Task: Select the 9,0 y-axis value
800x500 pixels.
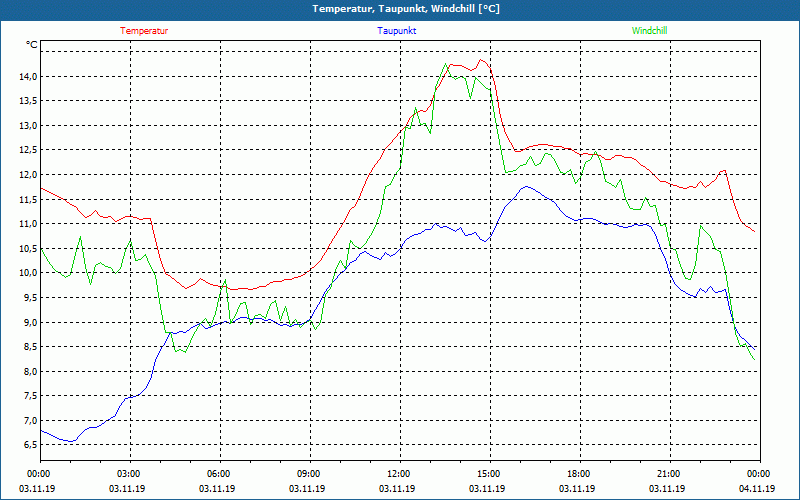Action: [x=30, y=322]
